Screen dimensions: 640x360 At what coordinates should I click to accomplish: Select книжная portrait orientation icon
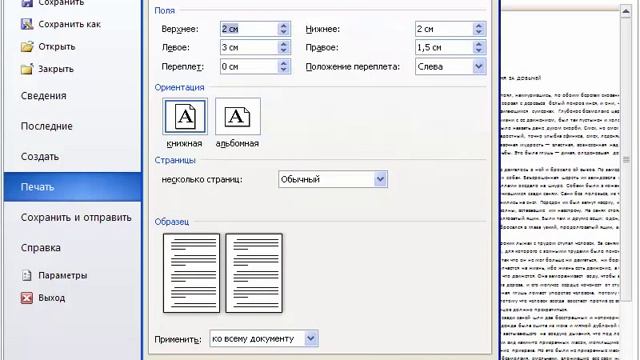click(x=185, y=116)
